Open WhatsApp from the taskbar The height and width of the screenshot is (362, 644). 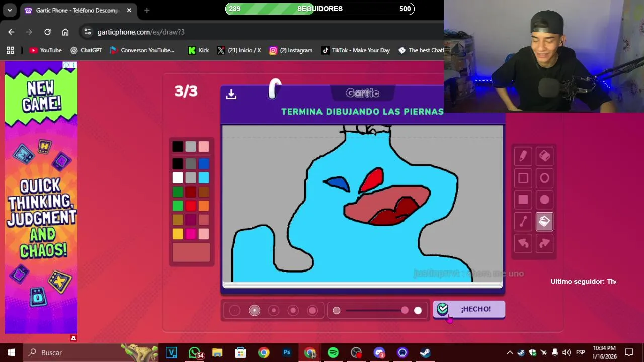[195, 352]
